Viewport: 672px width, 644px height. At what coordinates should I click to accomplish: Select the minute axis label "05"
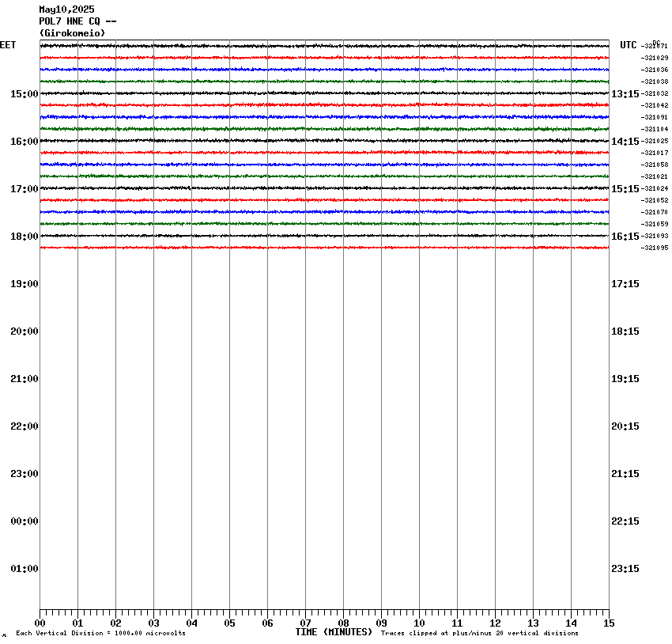(229, 623)
